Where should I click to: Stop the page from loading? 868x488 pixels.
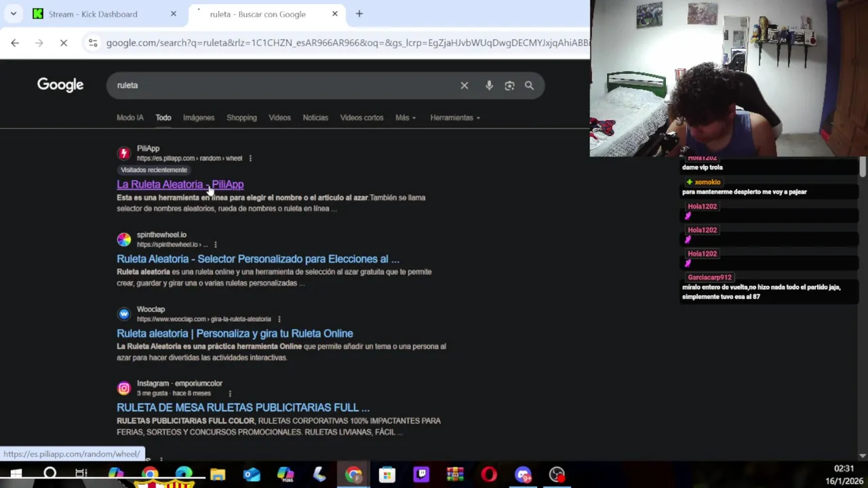(x=63, y=43)
